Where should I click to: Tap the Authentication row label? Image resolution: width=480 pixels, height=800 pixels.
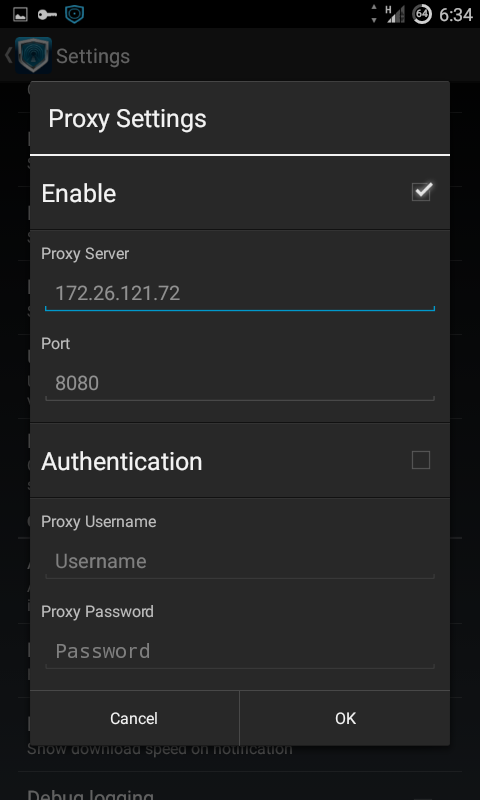122,461
